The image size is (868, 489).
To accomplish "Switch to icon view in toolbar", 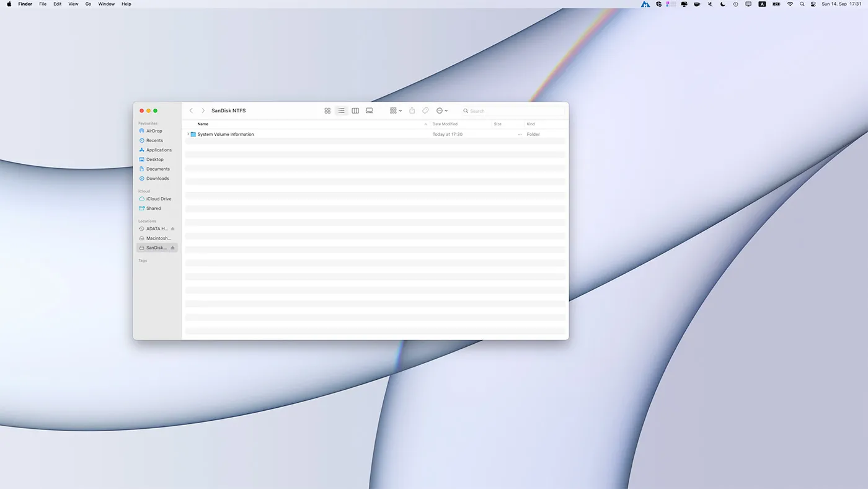I will (327, 110).
